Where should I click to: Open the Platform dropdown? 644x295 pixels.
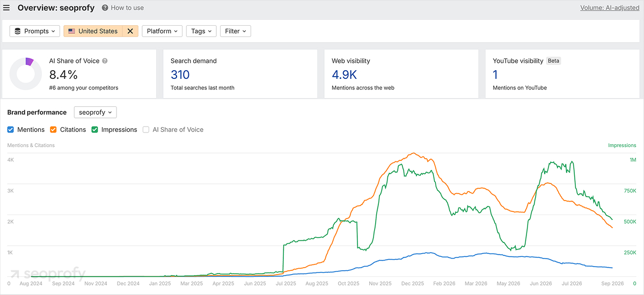(x=162, y=31)
